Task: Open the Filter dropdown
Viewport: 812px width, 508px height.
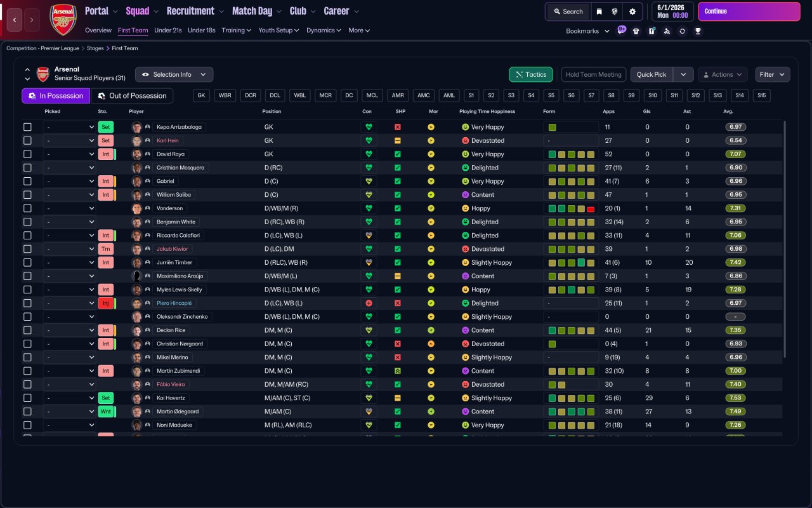Action: [773, 74]
